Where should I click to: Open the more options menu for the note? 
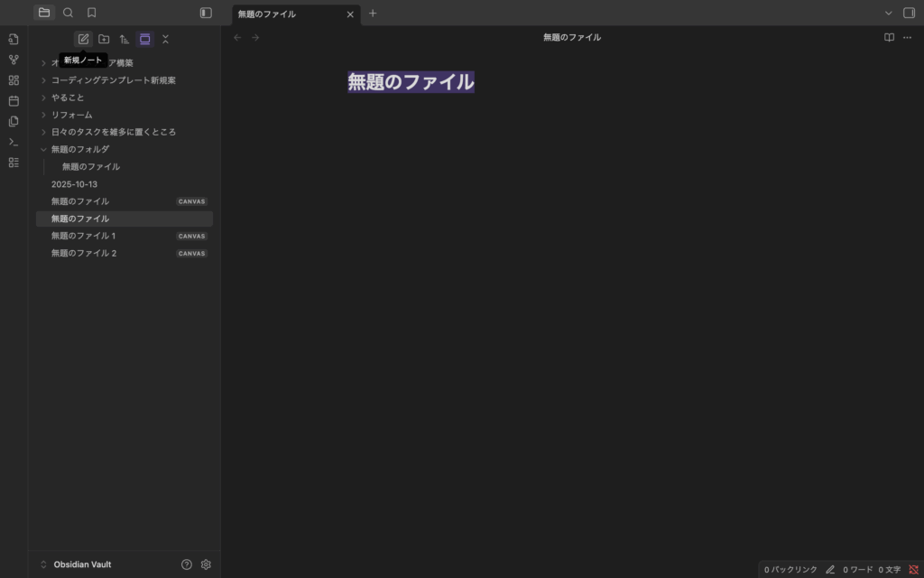[x=907, y=37]
